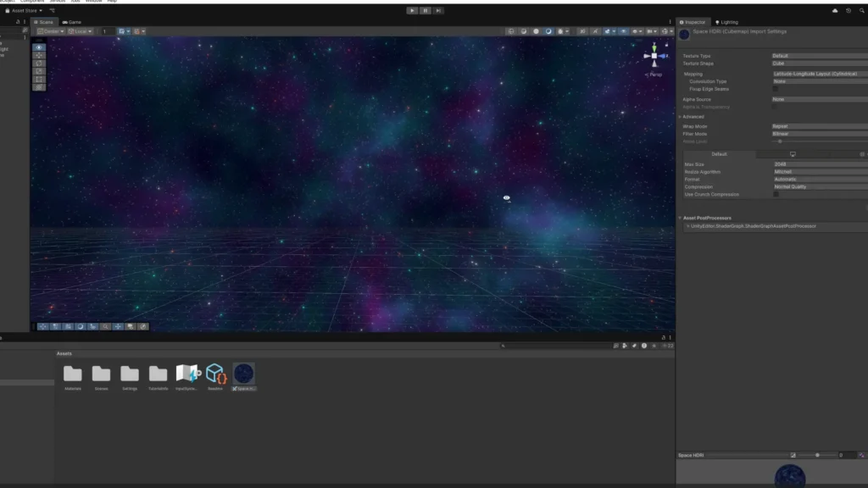868x488 pixels.
Task: Open the cloud services icon
Action: (835, 10)
